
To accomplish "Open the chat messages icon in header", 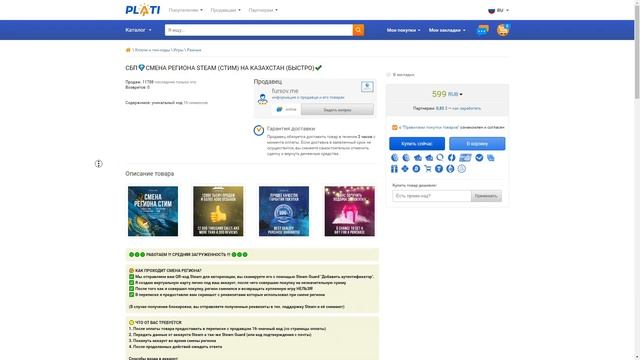I will (482, 30).
